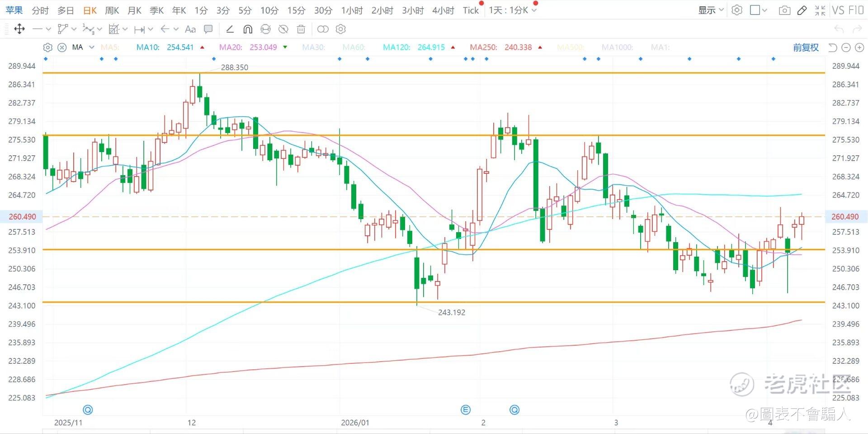
Task: Switch to 多日 multi-day view
Action: (x=66, y=10)
